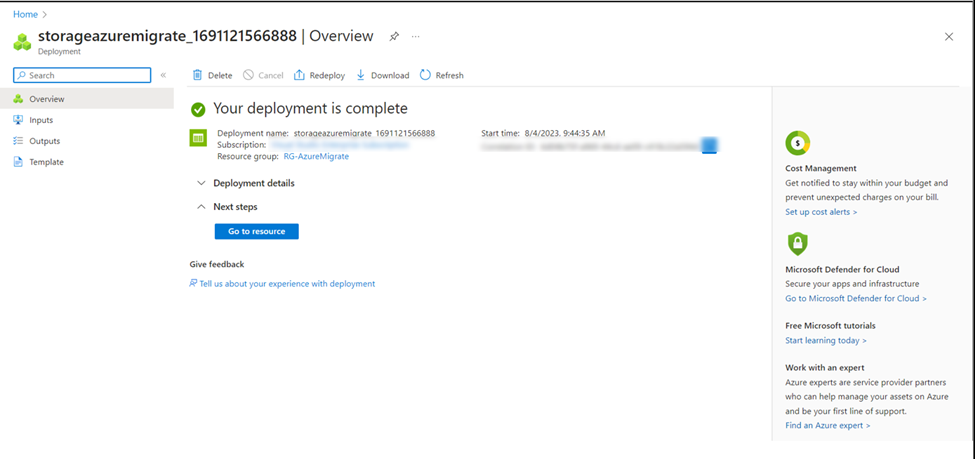Click the Deployment name value text
Viewport: 975px width, 459px height.
pyautogui.click(x=364, y=133)
